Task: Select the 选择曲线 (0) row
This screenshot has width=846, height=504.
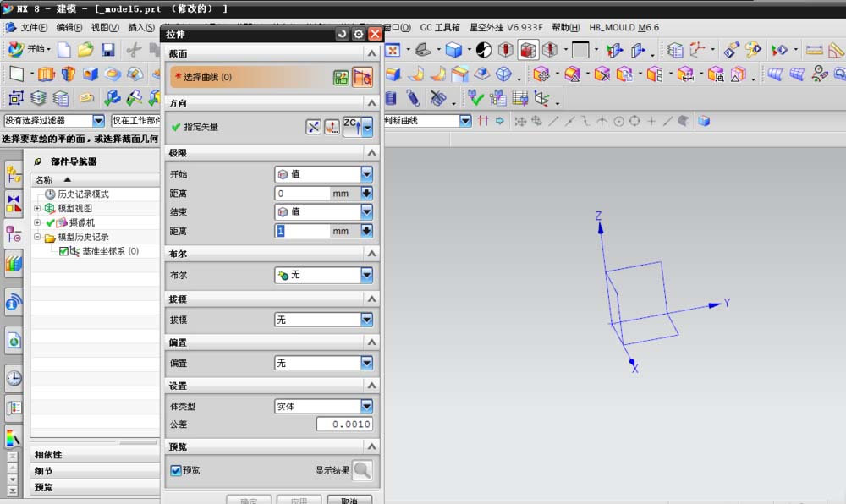Action: [272, 77]
